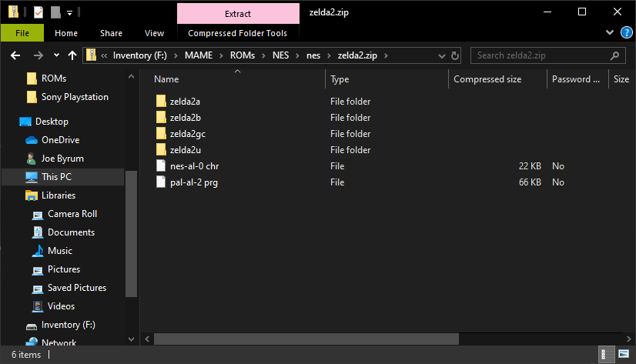Open Pictures library

click(64, 269)
